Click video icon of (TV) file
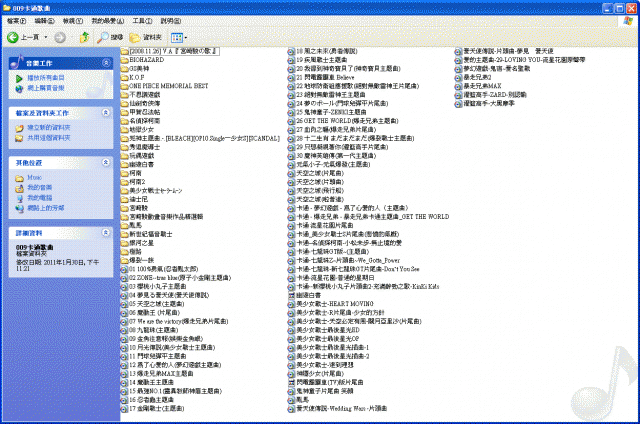 (291, 383)
